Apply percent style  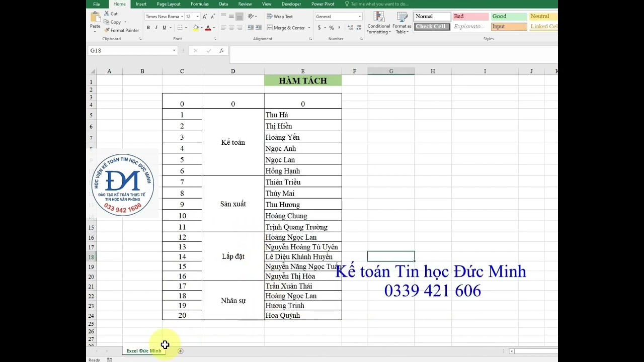click(331, 28)
